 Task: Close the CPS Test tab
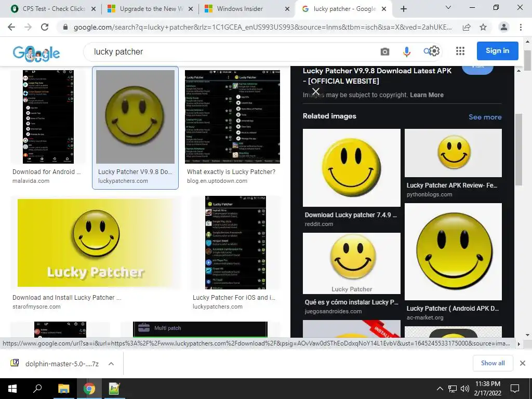[94, 9]
